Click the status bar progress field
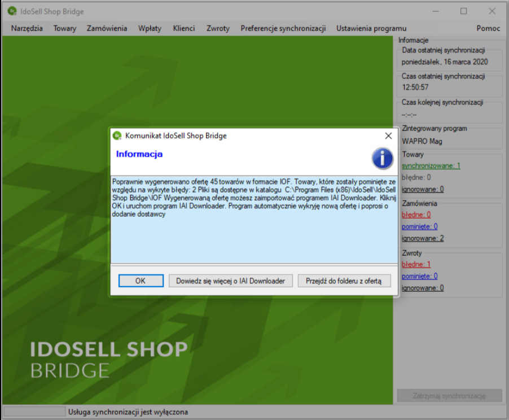509x420 pixels. [x=34, y=412]
